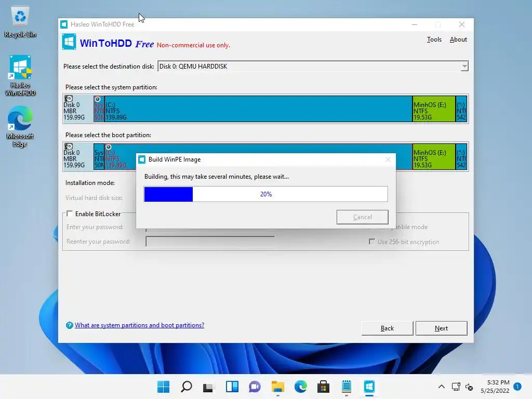
Task: Select 542M partition in boot partition row
Action: [x=461, y=156]
